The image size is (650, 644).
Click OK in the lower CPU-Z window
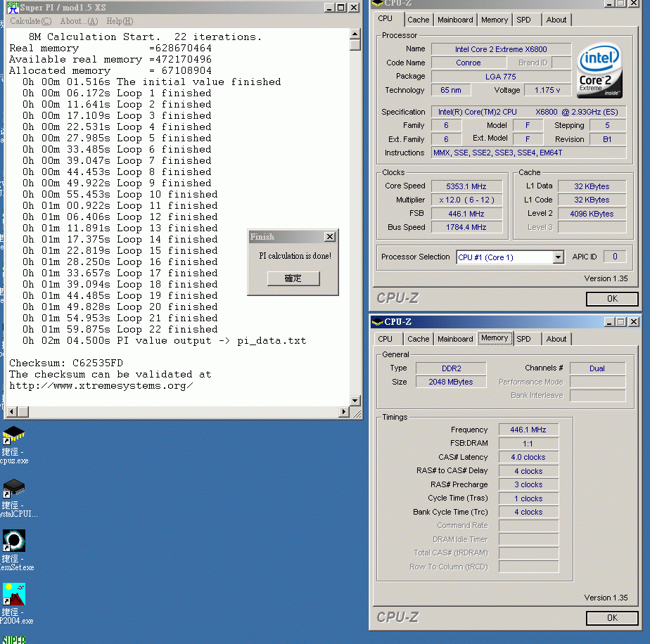pos(612,618)
